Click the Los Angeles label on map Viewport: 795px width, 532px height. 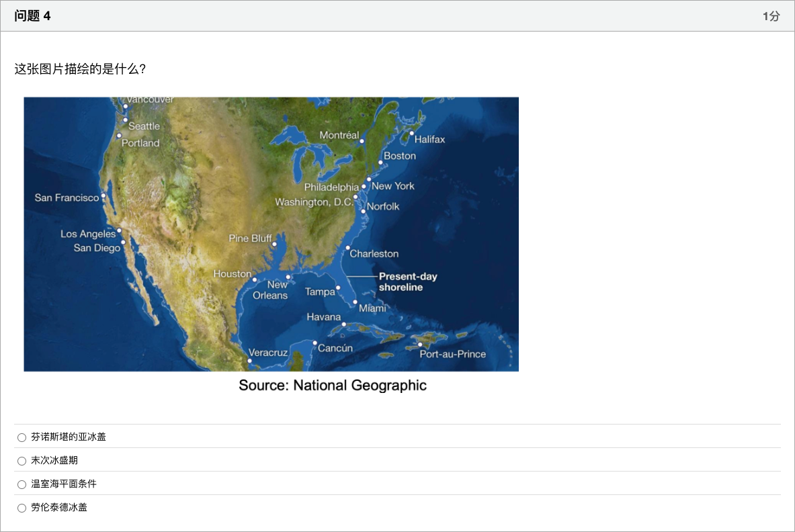[x=88, y=234]
